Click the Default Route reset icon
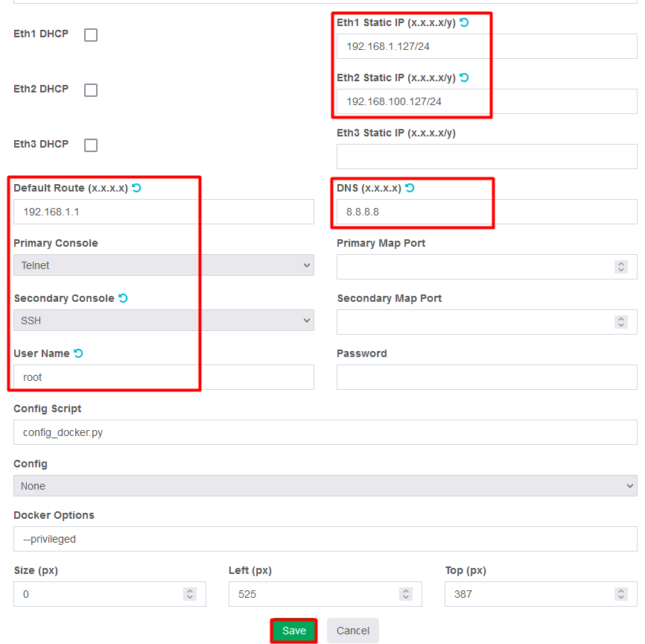Viewport: 645px width, 644px height. click(136, 188)
